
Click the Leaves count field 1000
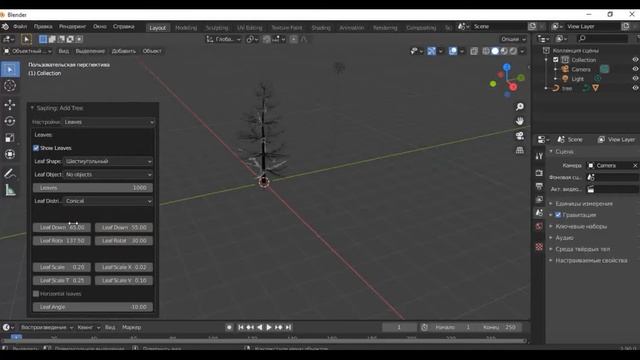pos(93,188)
